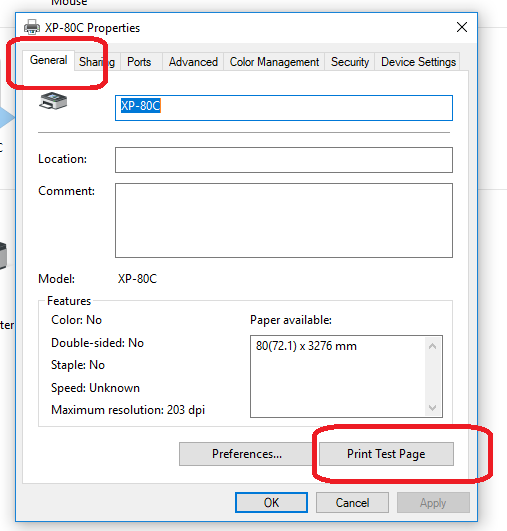Click the 'Color: No' feature text
507x531 pixels.
coord(77,320)
